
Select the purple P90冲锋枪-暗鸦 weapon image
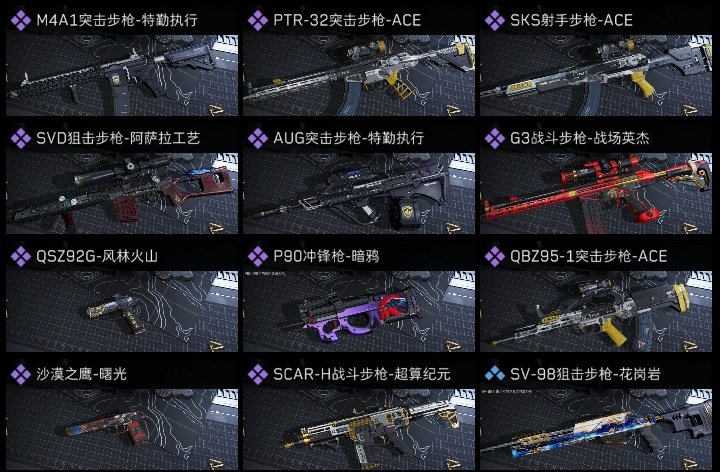coord(359,311)
